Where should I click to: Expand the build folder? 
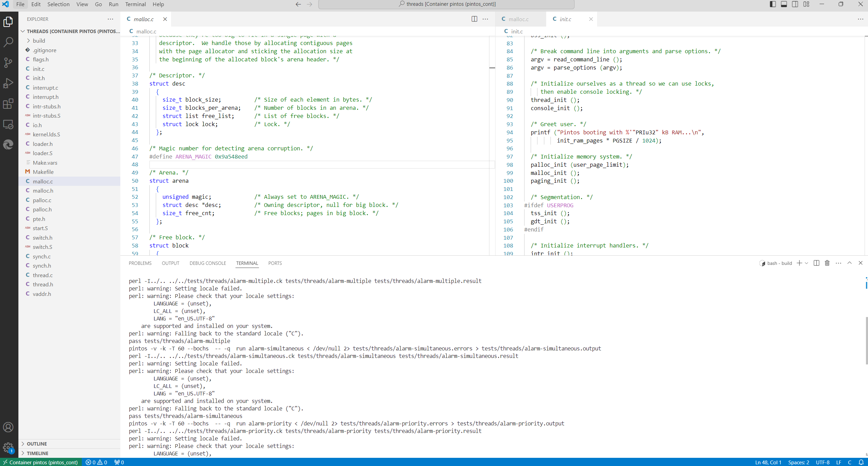pyautogui.click(x=39, y=41)
